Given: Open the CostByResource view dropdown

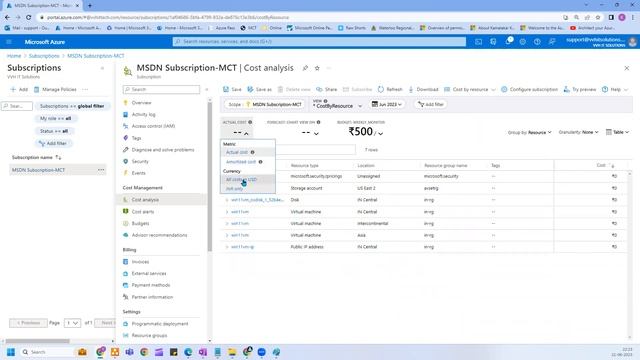Looking at the screenshot, I should tap(338, 106).
